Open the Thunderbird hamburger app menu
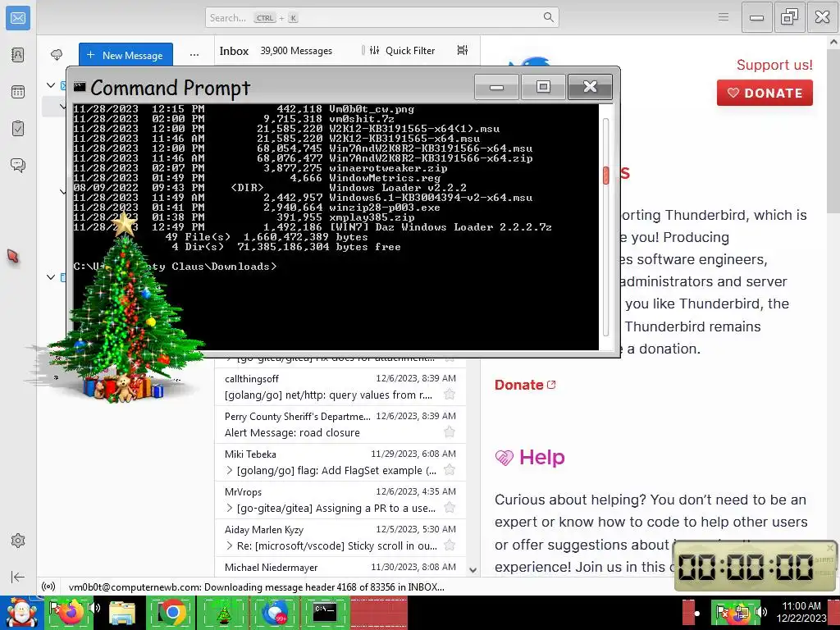 click(724, 17)
